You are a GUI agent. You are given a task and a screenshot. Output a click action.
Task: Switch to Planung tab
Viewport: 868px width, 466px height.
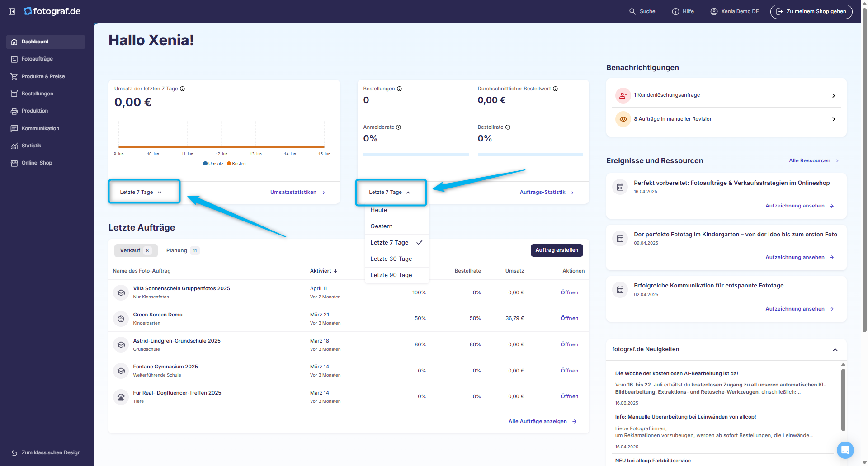[x=182, y=250]
